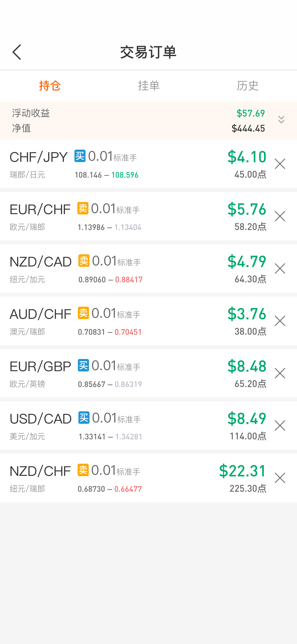Open the USD/CAD order details
The width and height of the screenshot is (297, 644).
[x=148, y=425]
